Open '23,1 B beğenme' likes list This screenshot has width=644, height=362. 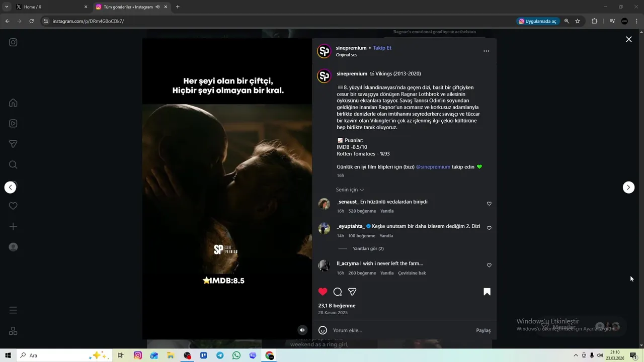click(337, 306)
